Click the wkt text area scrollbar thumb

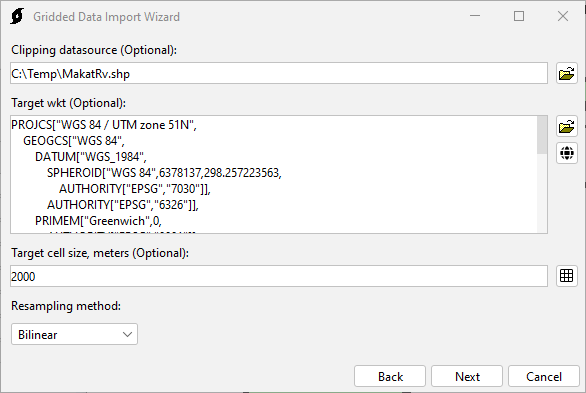click(542, 135)
